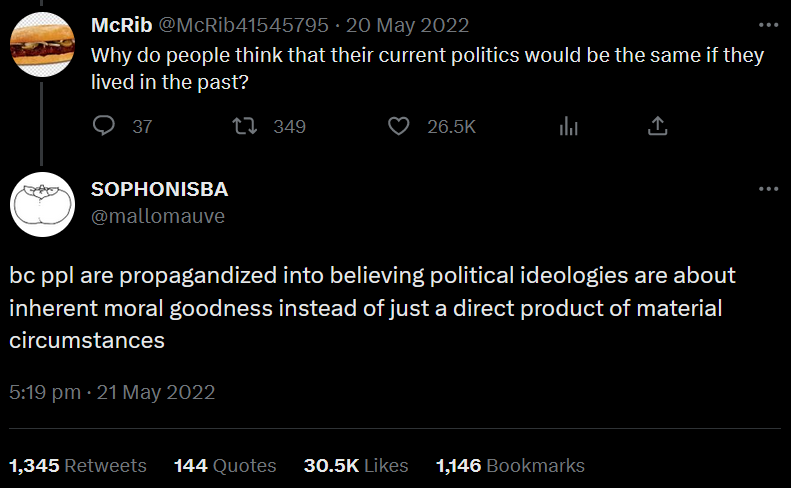The height and width of the screenshot is (488, 791).
Task: Click SOPHONISBA's reply tweet text
Action: tap(365, 307)
